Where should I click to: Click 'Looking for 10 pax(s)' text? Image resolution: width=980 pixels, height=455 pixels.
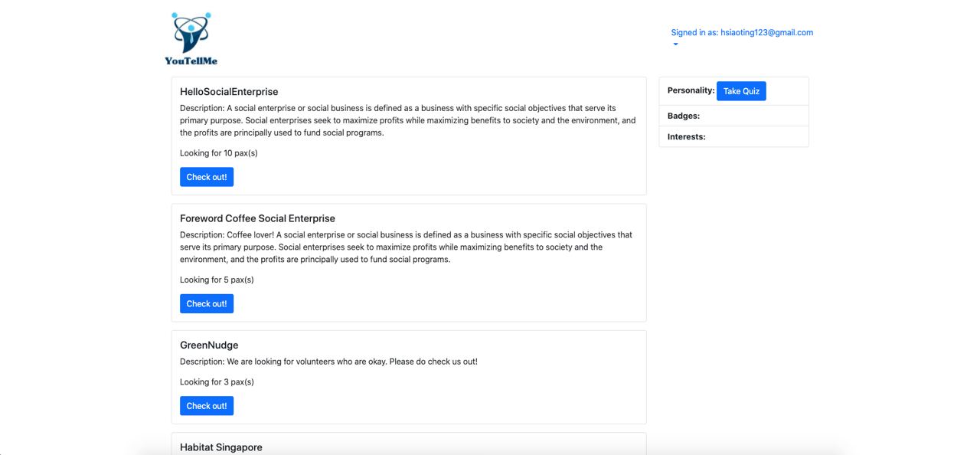pos(218,153)
